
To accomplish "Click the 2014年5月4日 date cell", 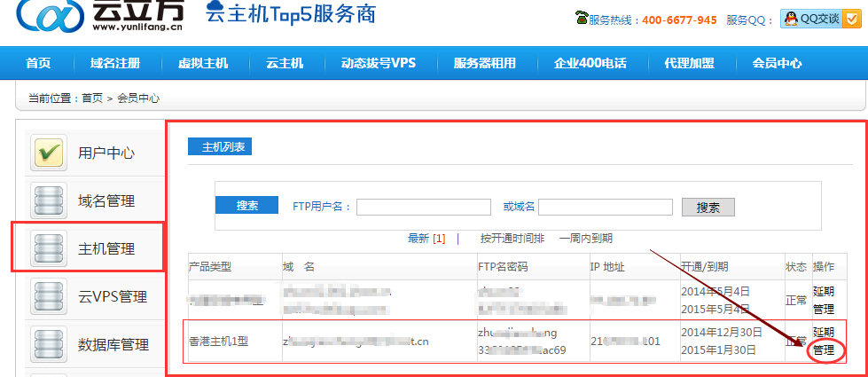I will point(716,291).
